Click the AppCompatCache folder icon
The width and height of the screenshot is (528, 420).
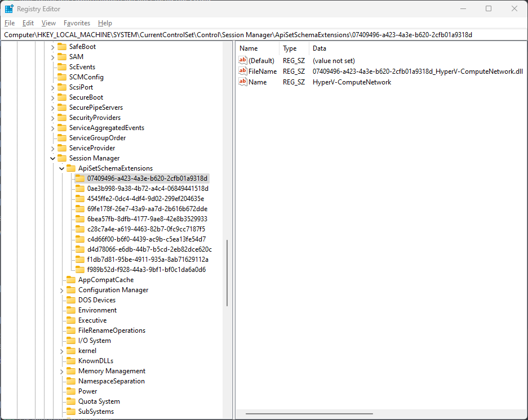71,280
